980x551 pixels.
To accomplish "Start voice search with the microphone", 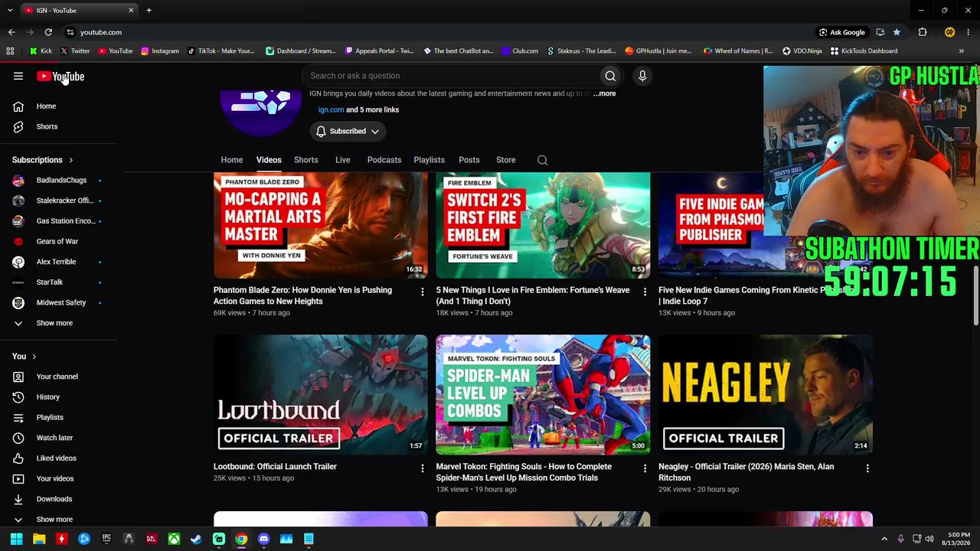I will [x=642, y=76].
